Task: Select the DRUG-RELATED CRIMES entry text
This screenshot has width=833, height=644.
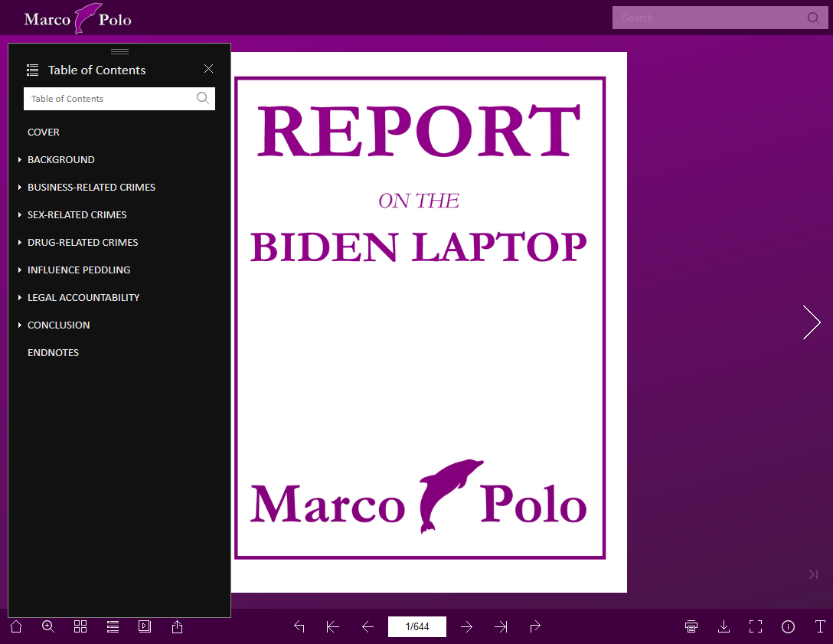Action: tap(83, 243)
